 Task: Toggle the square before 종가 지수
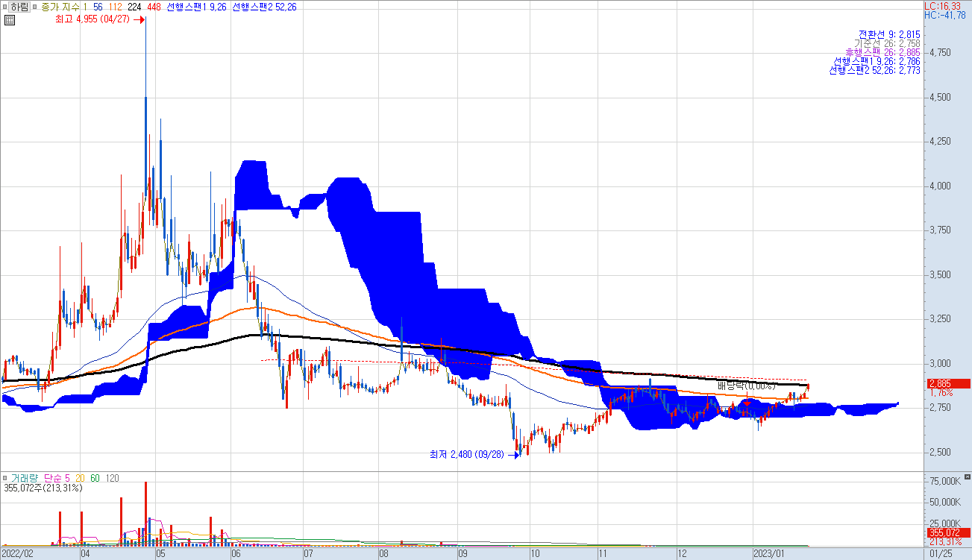pos(36,7)
